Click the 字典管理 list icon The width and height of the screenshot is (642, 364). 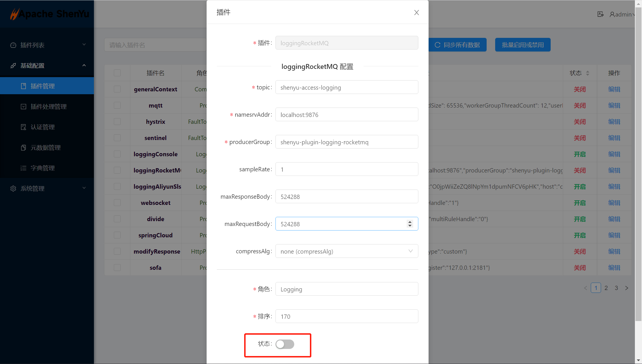tap(24, 168)
